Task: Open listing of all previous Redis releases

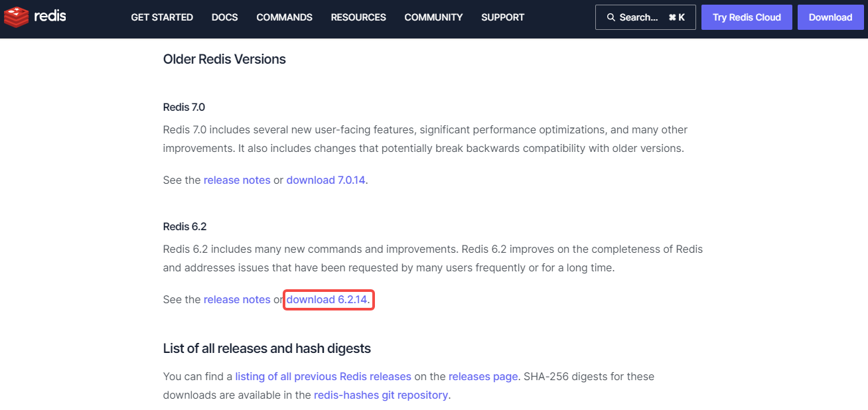Action: coord(323,376)
